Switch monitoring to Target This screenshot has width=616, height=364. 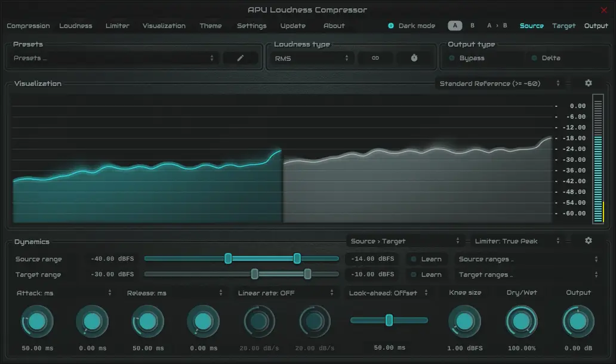pos(563,26)
